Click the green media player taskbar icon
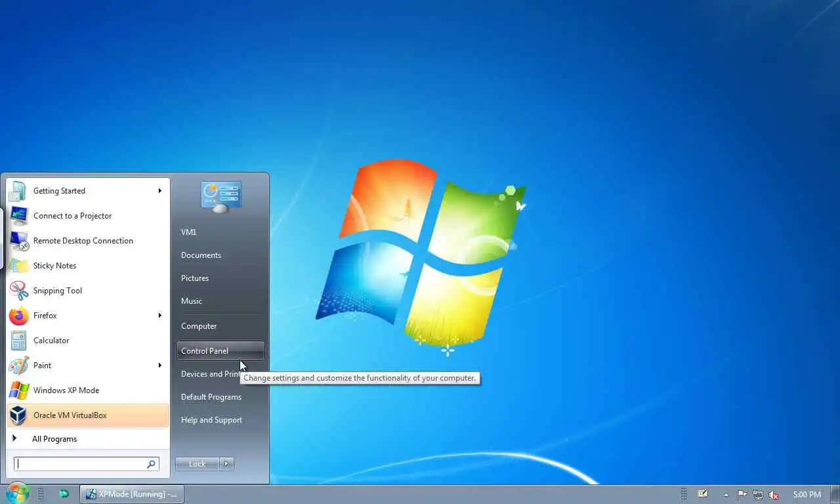 [64, 493]
